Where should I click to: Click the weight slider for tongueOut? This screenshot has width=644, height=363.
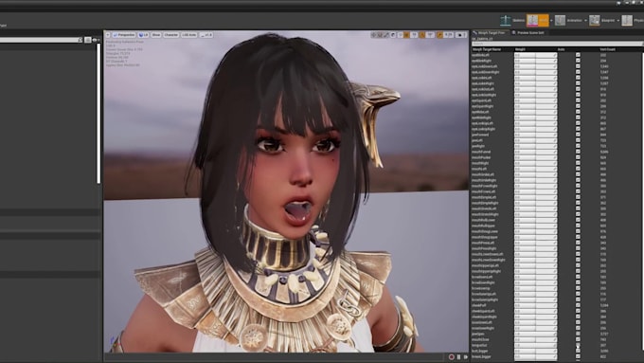(536, 345)
